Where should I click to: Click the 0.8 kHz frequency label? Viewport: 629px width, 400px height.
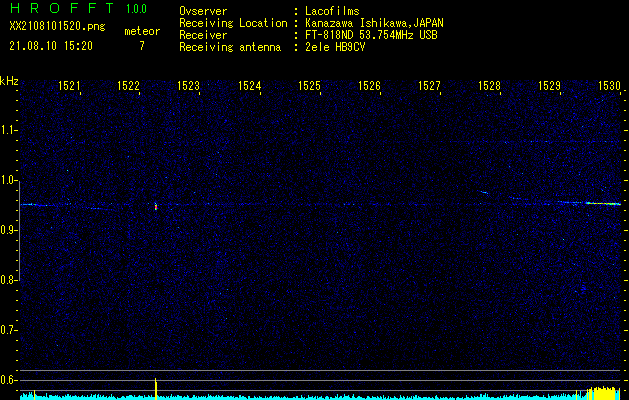point(8,280)
